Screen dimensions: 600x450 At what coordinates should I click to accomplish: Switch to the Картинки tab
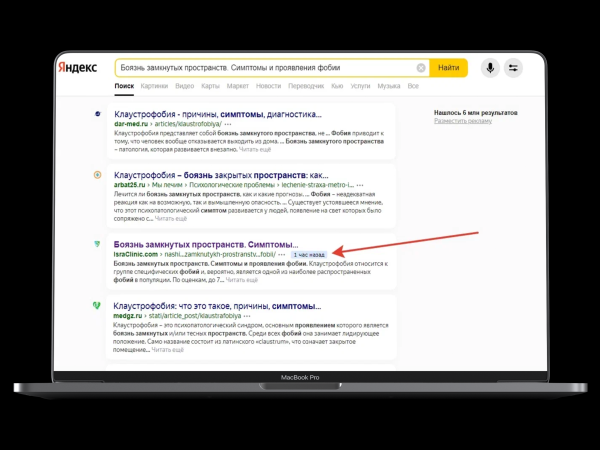coord(154,87)
